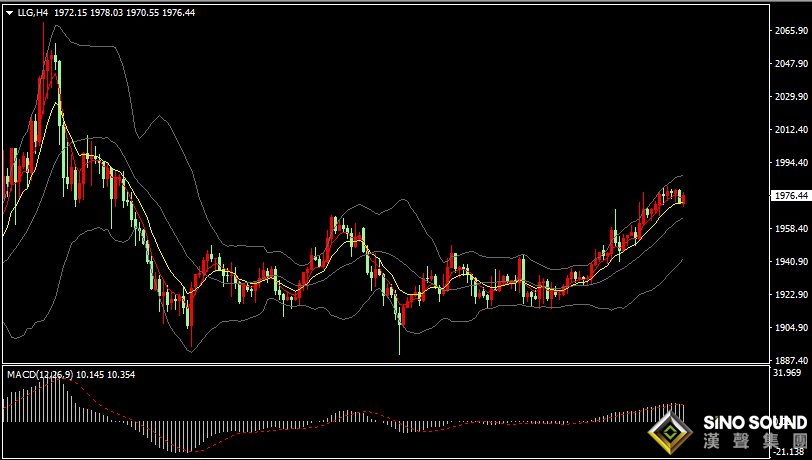812x460 pixels.
Task: Click the 1904.90 price axis label
Action: tap(791, 327)
